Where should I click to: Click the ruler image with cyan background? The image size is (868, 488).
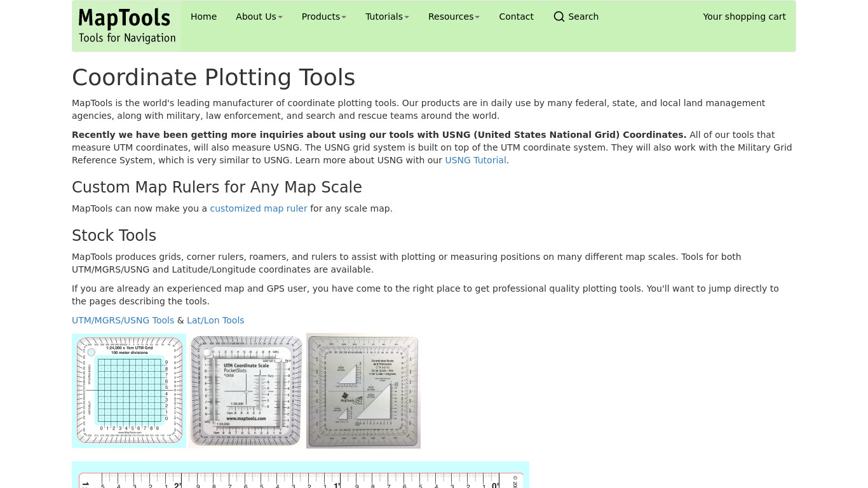[x=301, y=475]
